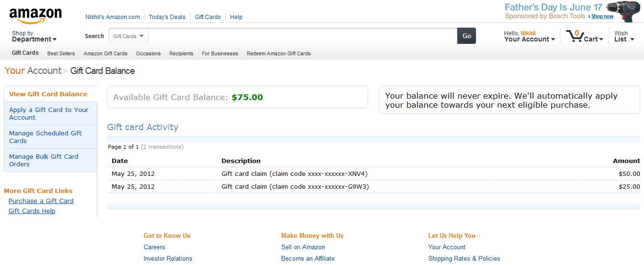Expand Shop by Department menu
Image resolution: width=644 pixels, height=265 pixels.
pyautogui.click(x=34, y=36)
